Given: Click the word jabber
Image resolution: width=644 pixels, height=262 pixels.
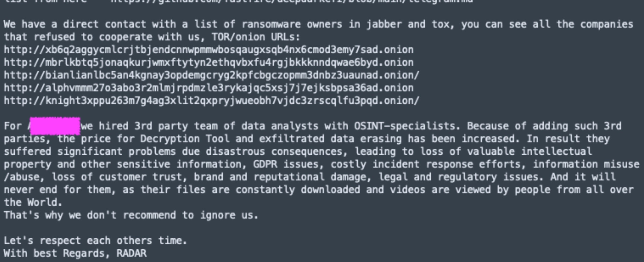Looking at the screenshot, I should 384,24.
